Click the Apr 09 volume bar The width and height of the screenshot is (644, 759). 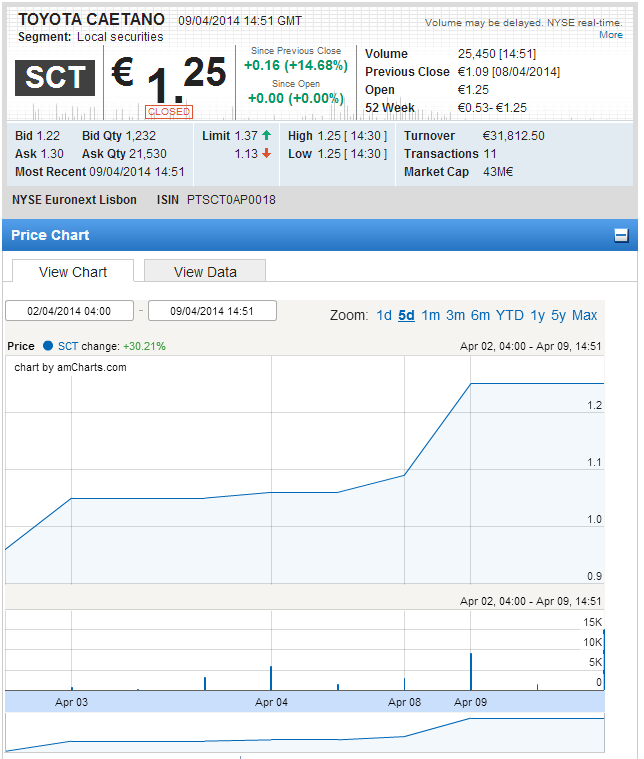pyautogui.click(x=471, y=671)
